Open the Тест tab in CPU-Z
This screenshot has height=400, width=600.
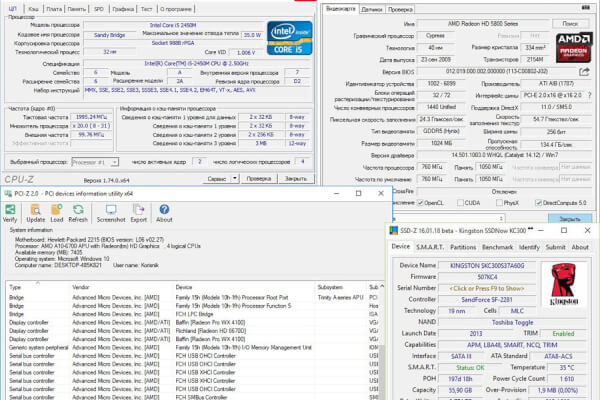146,9
